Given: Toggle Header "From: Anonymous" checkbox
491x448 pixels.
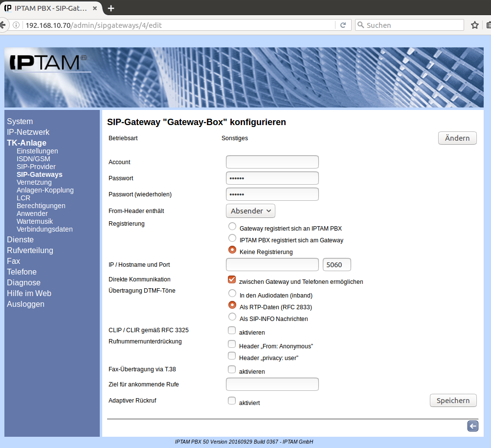Looking at the screenshot, I should (232, 344).
